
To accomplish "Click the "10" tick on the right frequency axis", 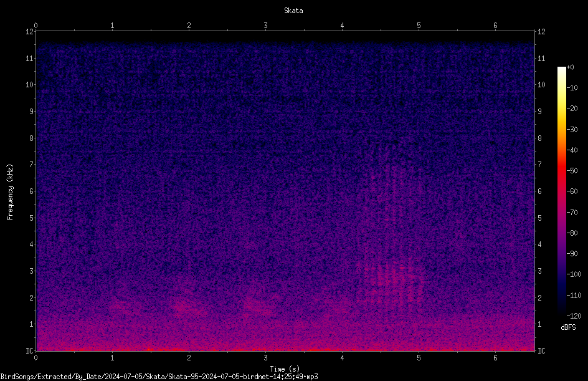I will click(541, 85).
